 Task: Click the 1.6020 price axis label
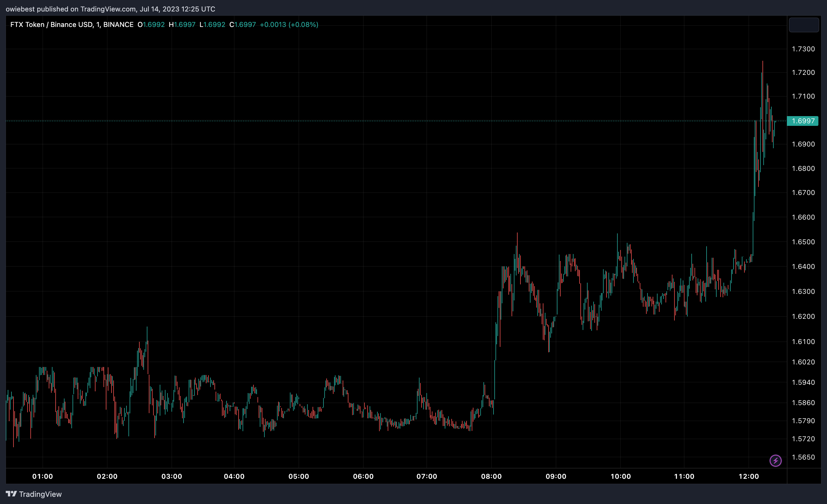pyautogui.click(x=803, y=362)
